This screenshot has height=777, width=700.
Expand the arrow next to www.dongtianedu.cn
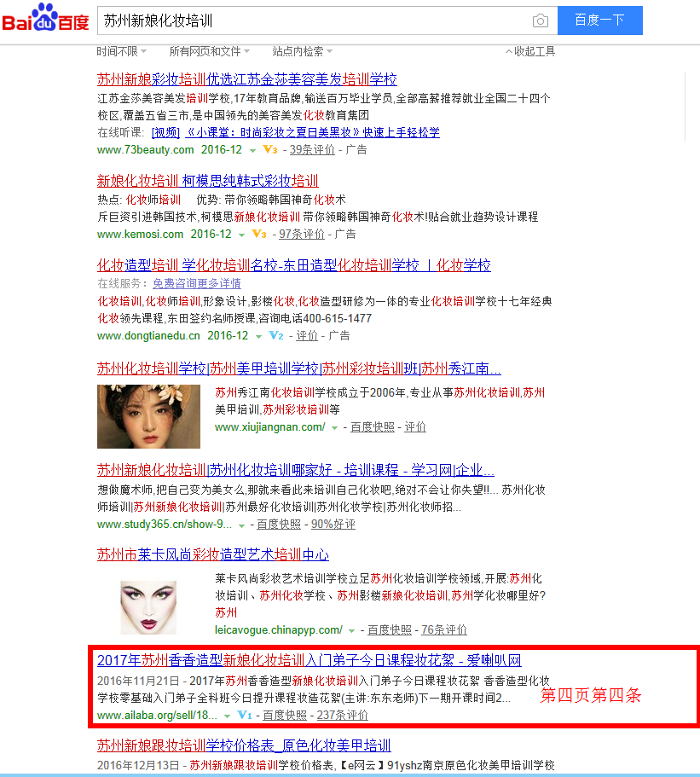point(258,336)
